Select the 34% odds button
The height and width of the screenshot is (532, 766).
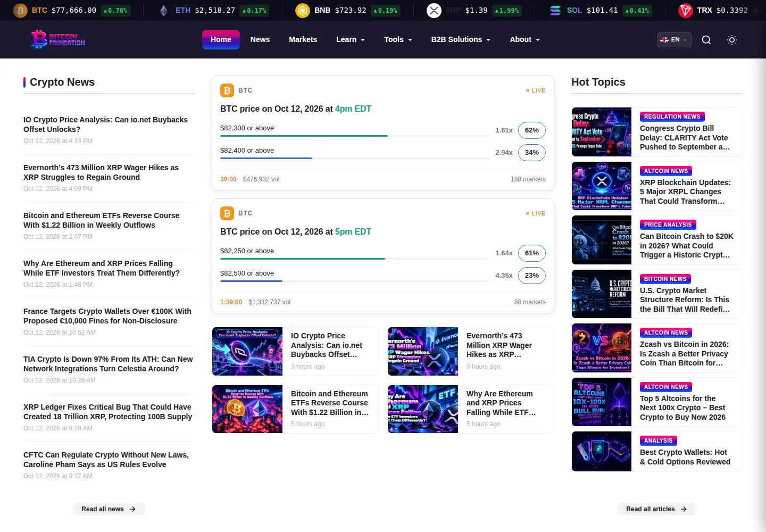pos(532,153)
